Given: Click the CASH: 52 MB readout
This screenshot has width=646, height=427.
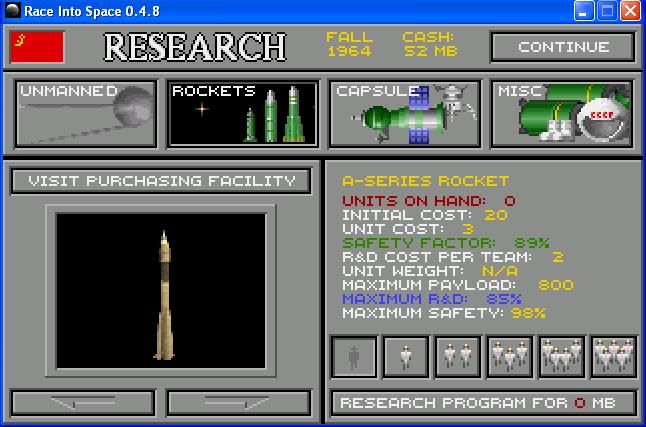Looking at the screenshot, I should pyautogui.click(x=430, y=44).
